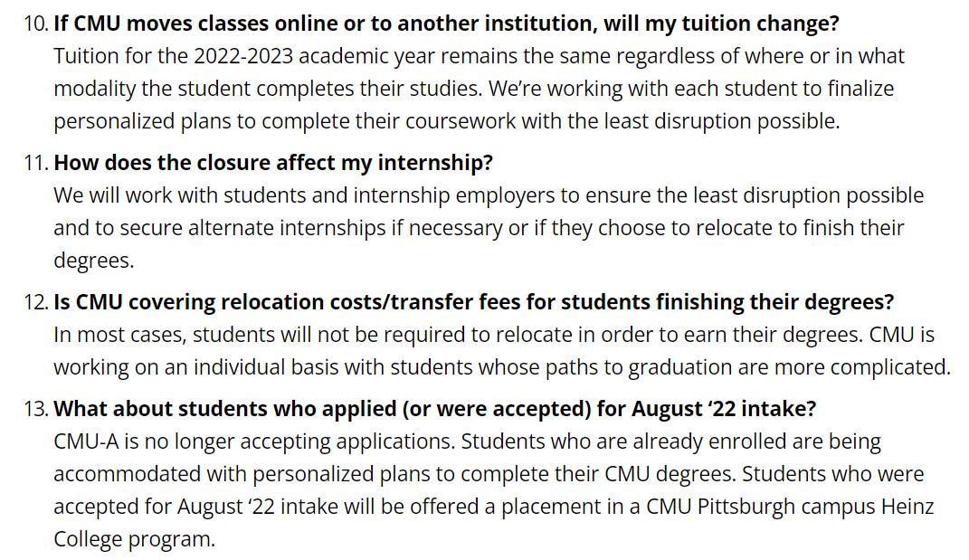Viewport: 969px width, 560px height.
Task: Click the heading about closure affecting internship
Action: point(273,163)
